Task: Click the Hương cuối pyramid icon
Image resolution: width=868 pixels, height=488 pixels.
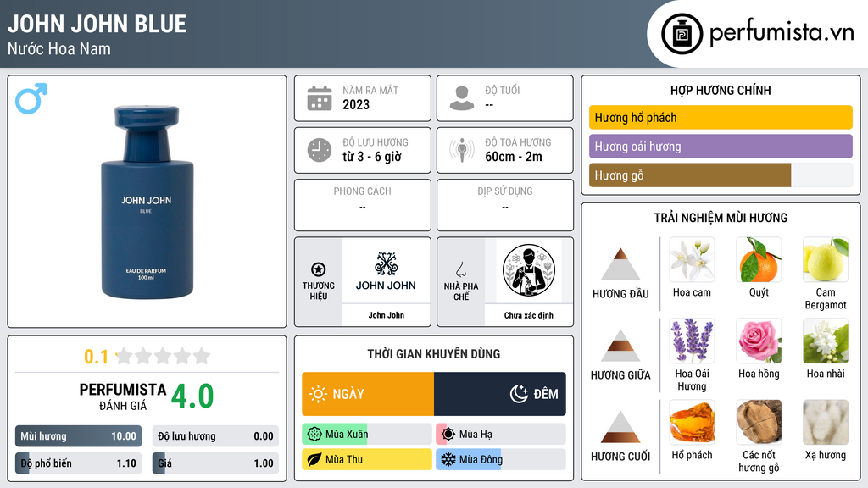Action: pyautogui.click(x=620, y=427)
